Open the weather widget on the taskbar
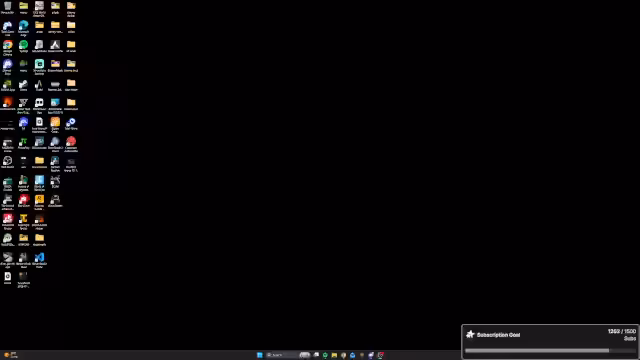640x360 pixels. (x=11, y=355)
